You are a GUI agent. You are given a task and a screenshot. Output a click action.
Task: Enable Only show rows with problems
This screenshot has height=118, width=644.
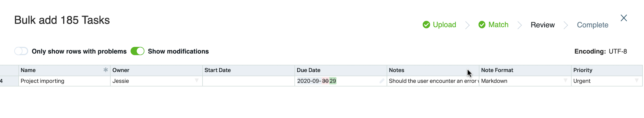(x=21, y=51)
